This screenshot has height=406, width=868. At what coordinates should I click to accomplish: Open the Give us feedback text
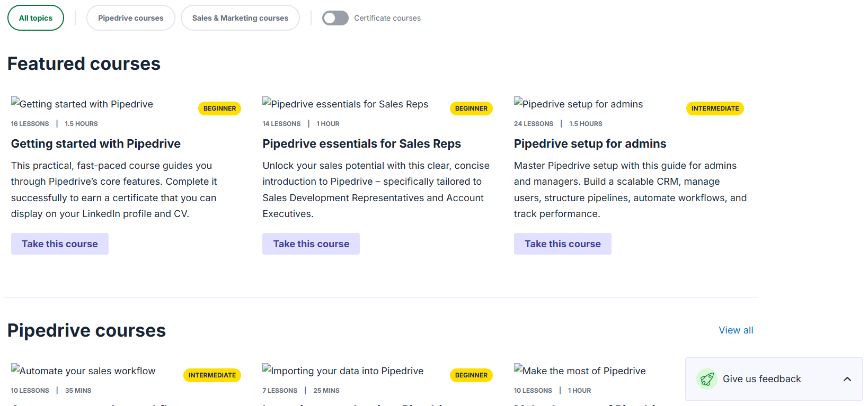(x=761, y=379)
